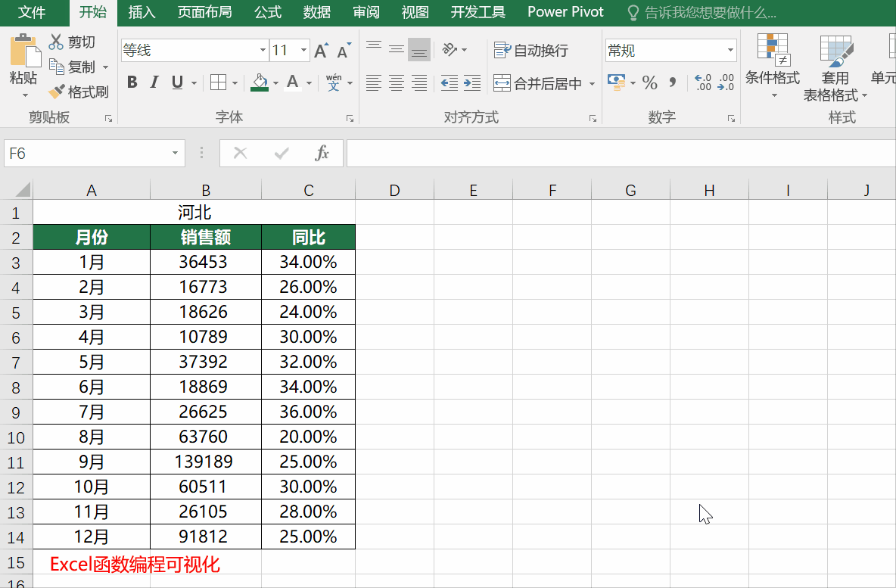Apply comma style format

click(673, 82)
